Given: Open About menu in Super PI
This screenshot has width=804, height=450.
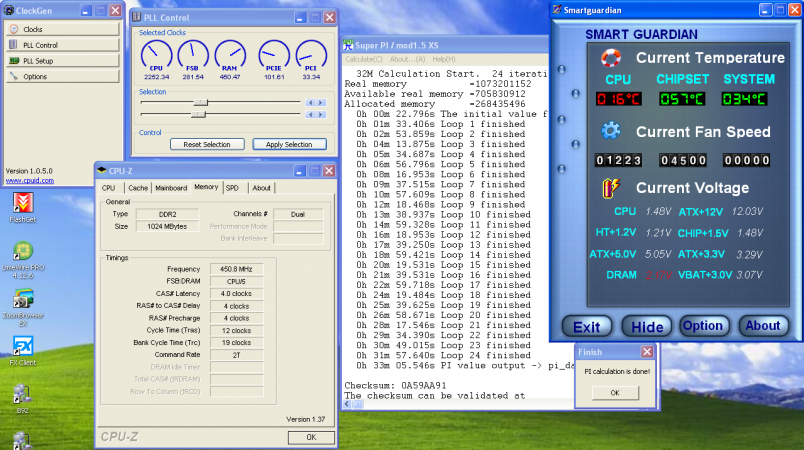Looking at the screenshot, I should point(408,59).
